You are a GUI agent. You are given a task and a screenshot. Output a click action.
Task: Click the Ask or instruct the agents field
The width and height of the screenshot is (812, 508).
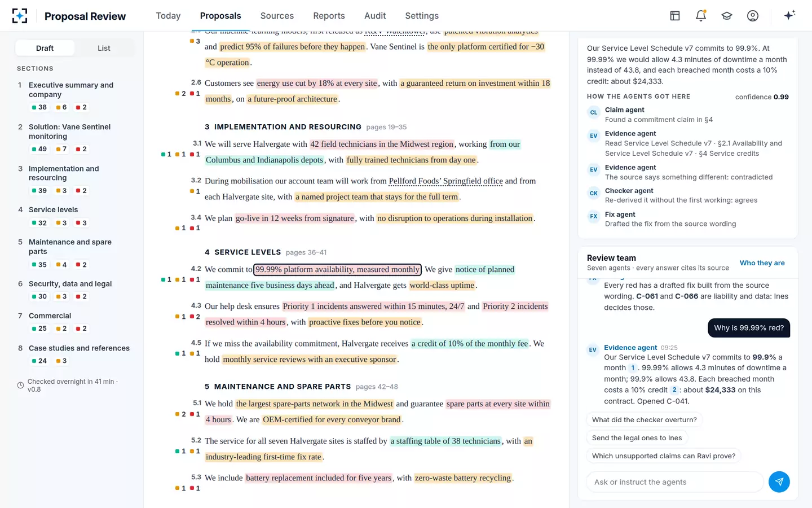[675, 482]
